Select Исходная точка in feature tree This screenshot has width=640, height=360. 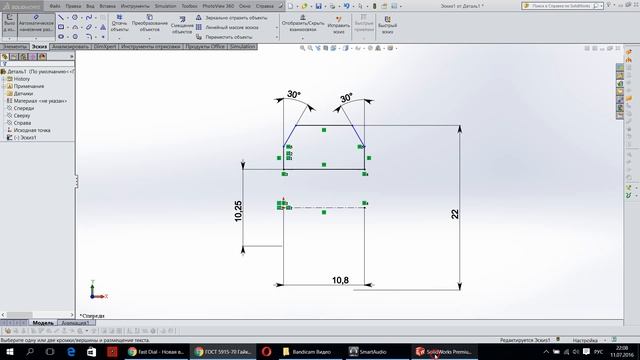(32, 130)
